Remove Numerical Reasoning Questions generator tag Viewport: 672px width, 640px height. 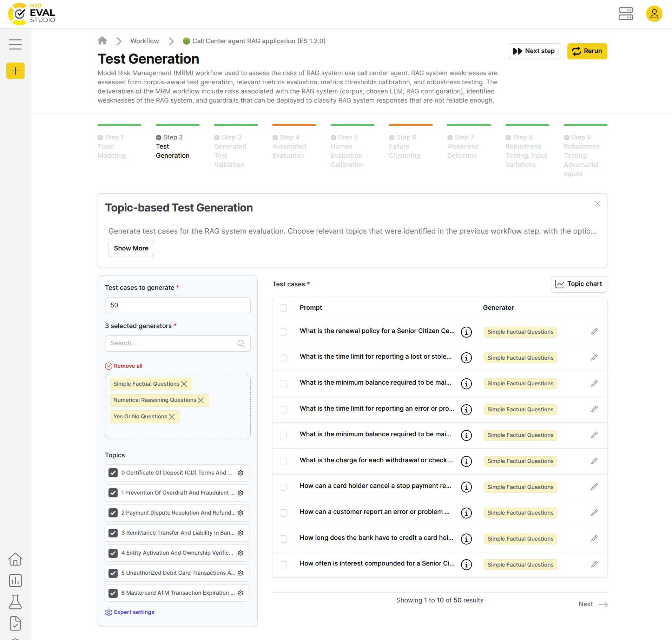click(201, 400)
